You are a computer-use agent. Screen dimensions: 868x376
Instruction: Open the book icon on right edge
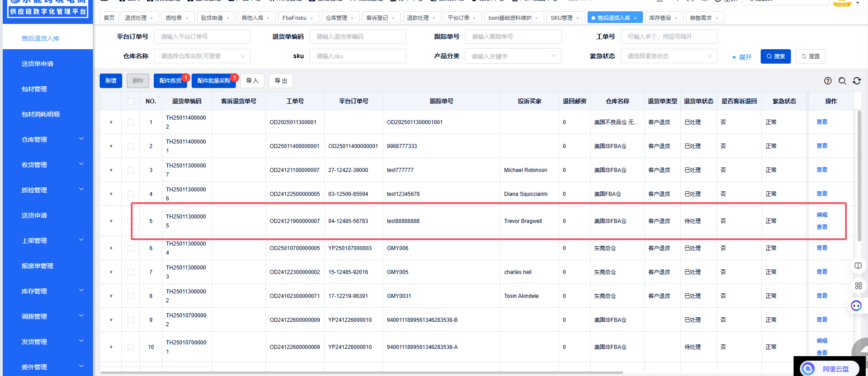coord(858,266)
